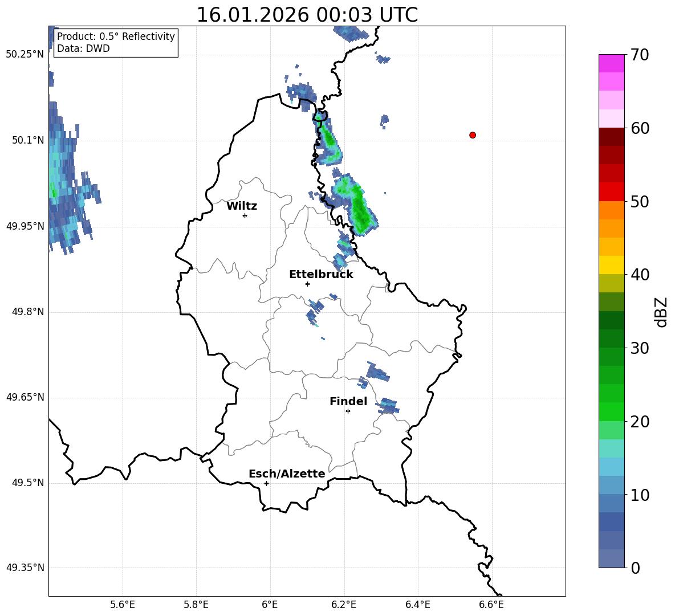Viewport: 675px width, 616px height.
Task: Click the 60 colorbar tick label
Action: [x=639, y=128]
